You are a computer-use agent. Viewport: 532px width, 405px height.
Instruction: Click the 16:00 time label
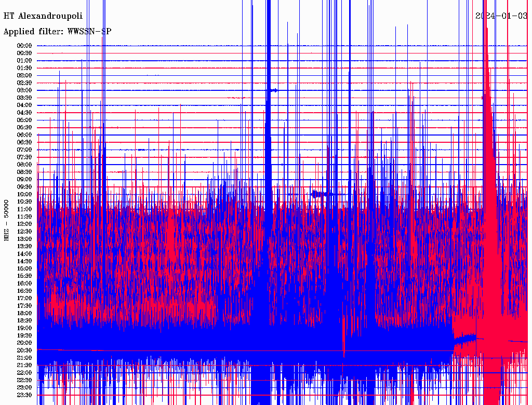(24, 283)
